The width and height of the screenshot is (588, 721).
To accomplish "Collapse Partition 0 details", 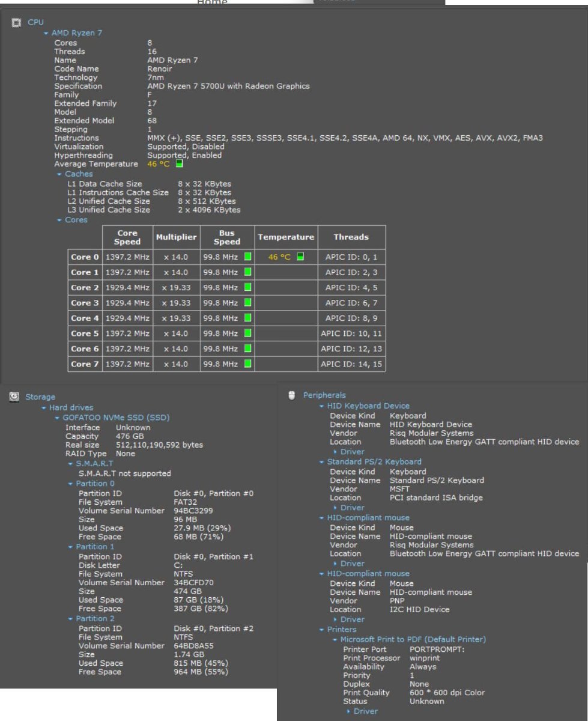I will click(70, 484).
